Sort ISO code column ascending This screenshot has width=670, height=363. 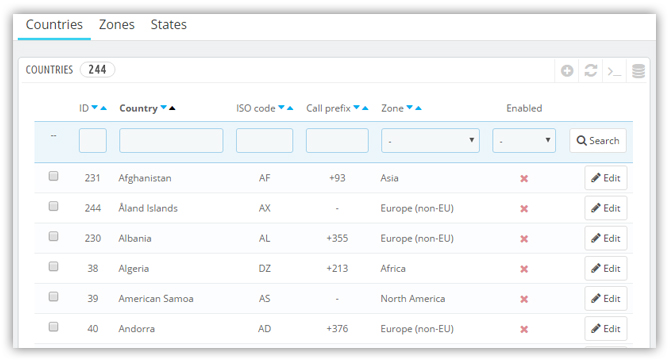[290, 108]
